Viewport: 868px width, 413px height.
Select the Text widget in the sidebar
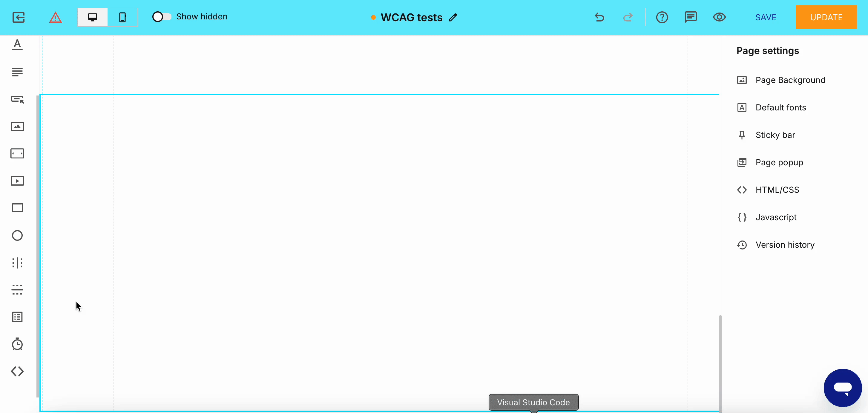(x=17, y=45)
